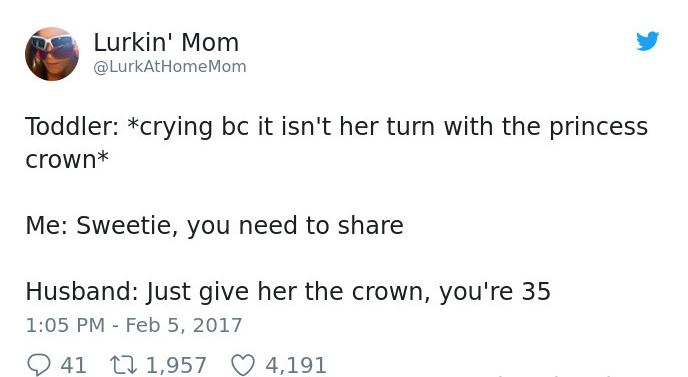Open the 1,957 retweets count

pos(176,365)
